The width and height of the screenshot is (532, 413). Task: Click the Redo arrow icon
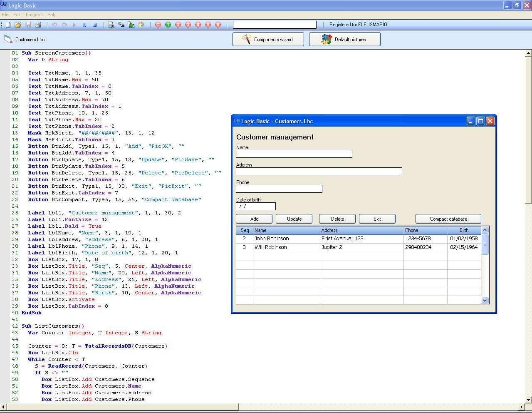point(64,25)
